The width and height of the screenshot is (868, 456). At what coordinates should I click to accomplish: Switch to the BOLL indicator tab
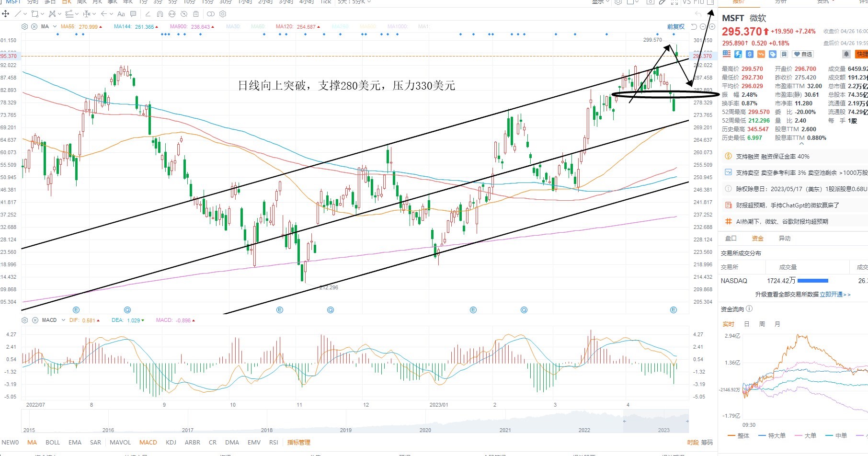coord(53,443)
